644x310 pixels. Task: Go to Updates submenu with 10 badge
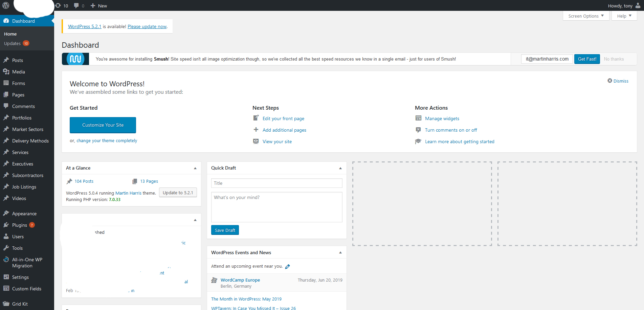coord(17,43)
